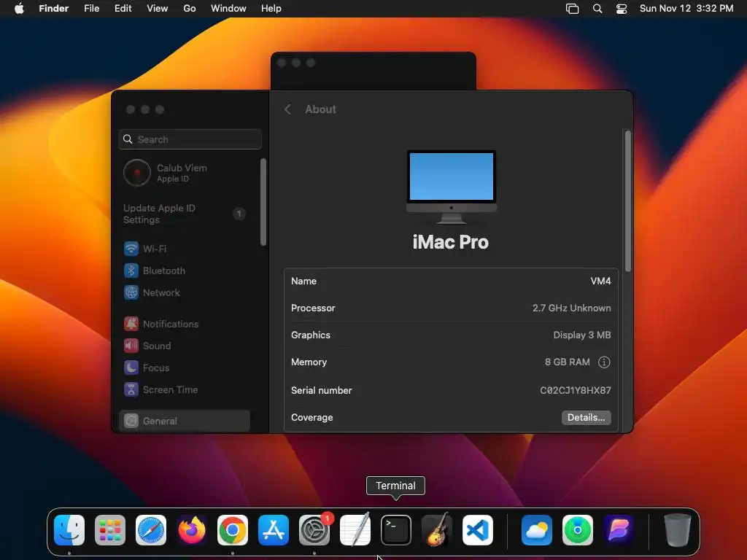This screenshot has height=560, width=747.
Task: Open the Help menu
Action: [271, 8]
